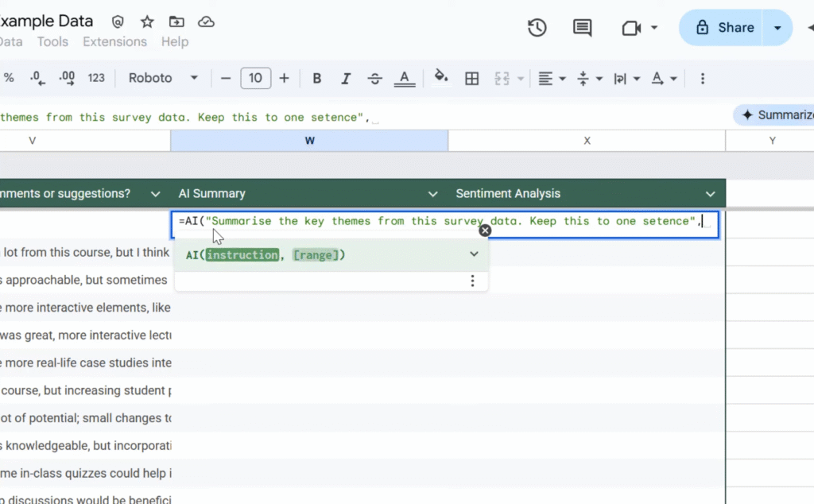Open the Help menu
This screenshot has width=814, height=504.
(x=174, y=41)
